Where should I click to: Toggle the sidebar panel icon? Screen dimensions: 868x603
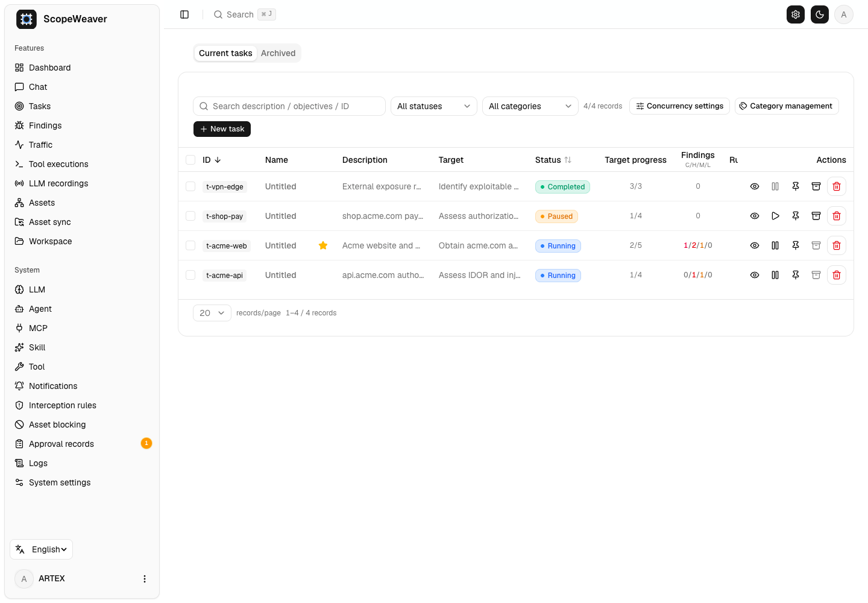pos(184,14)
